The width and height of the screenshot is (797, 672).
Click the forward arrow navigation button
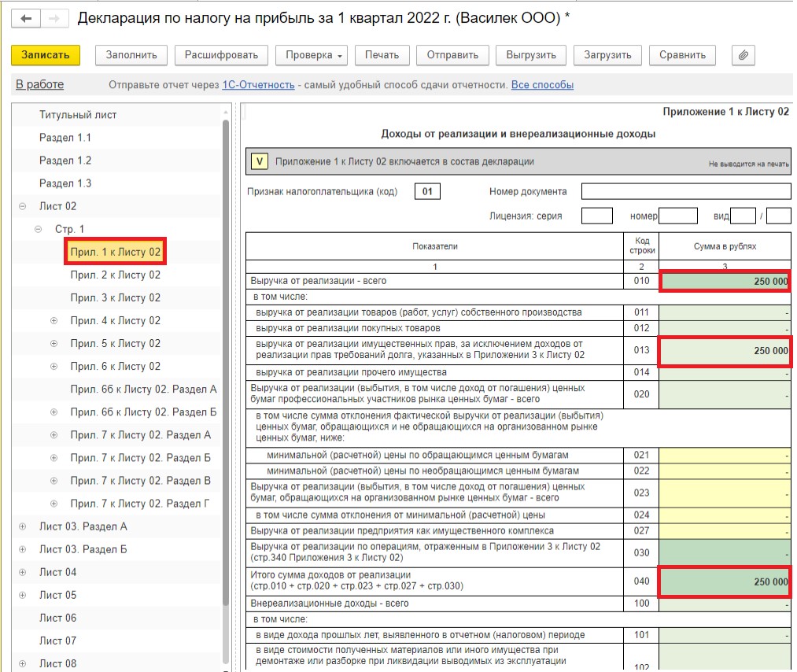click(54, 19)
